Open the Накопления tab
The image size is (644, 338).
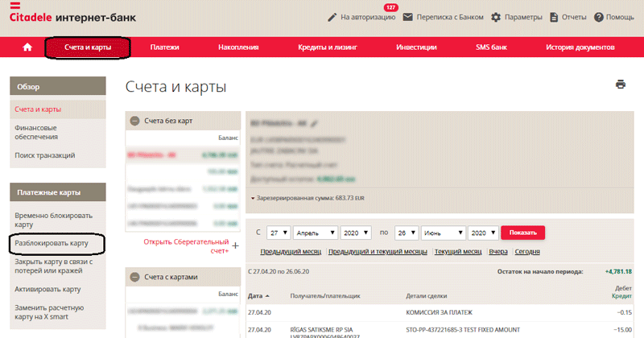point(238,47)
